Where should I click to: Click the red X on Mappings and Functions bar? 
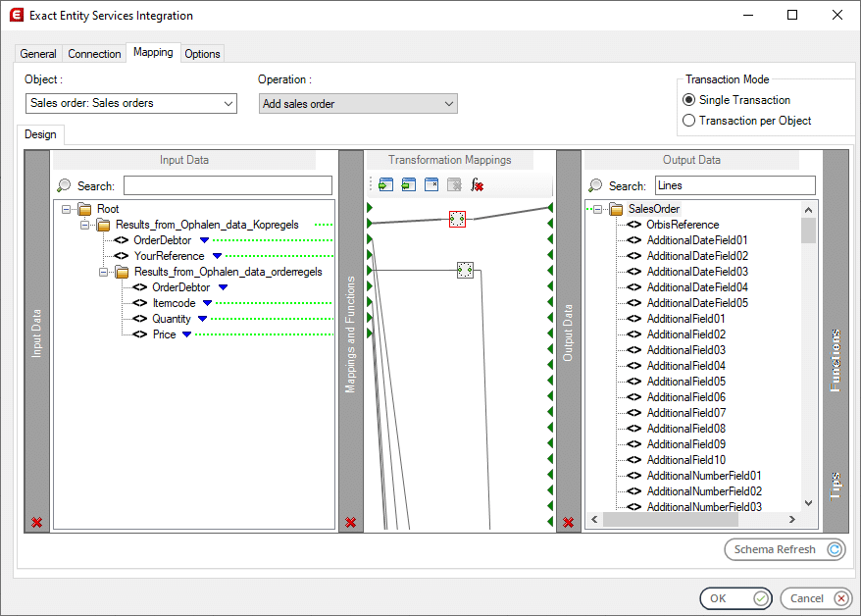point(351,522)
